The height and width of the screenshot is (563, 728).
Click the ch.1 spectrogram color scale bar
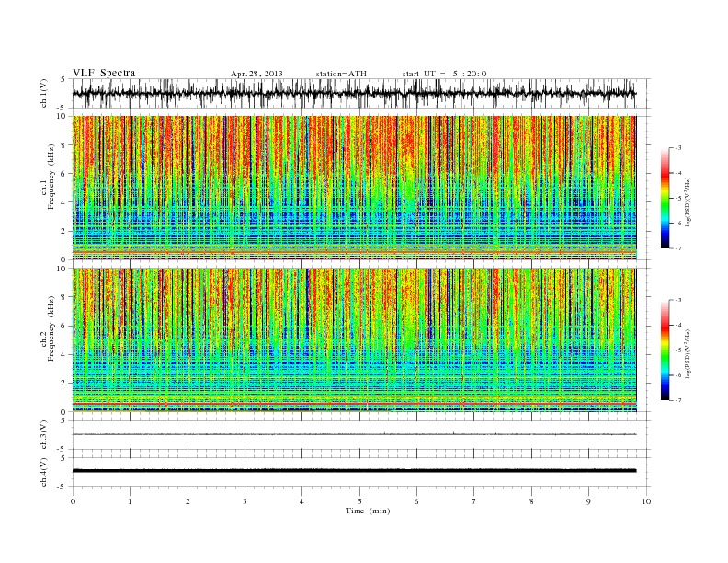665,198
